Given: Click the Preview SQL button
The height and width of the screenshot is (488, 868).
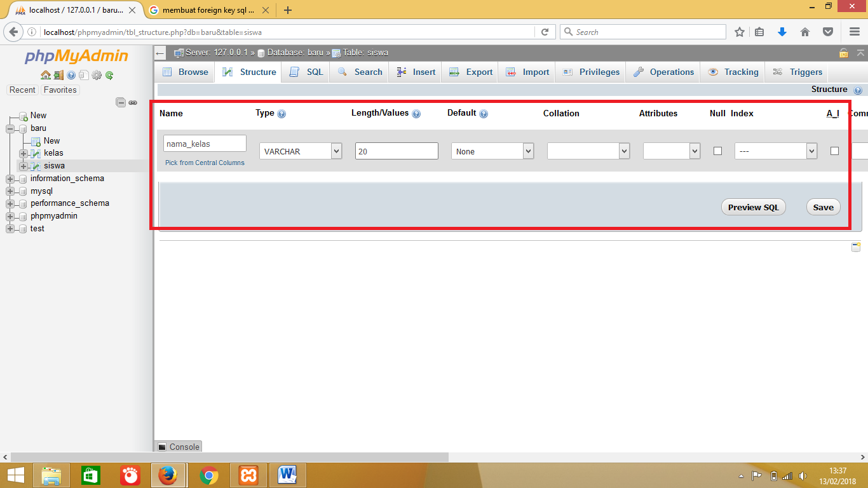Looking at the screenshot, I should tap(753, 207).
